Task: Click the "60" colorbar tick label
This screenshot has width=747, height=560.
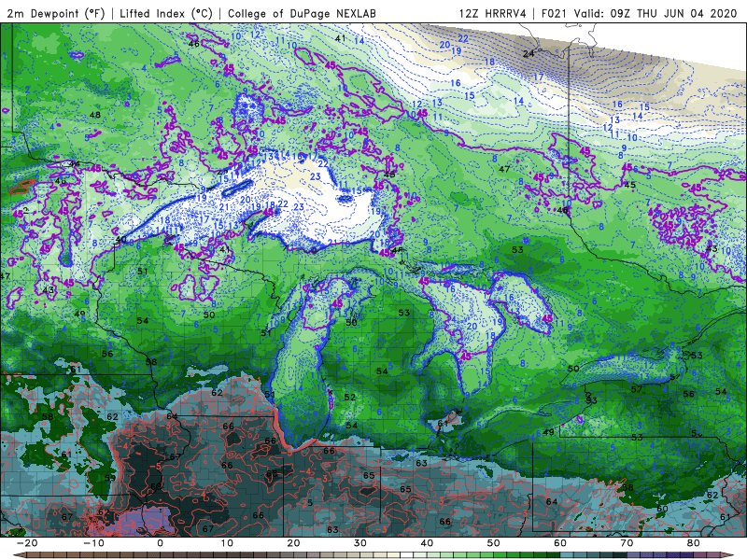Action: tap(560, 543)
